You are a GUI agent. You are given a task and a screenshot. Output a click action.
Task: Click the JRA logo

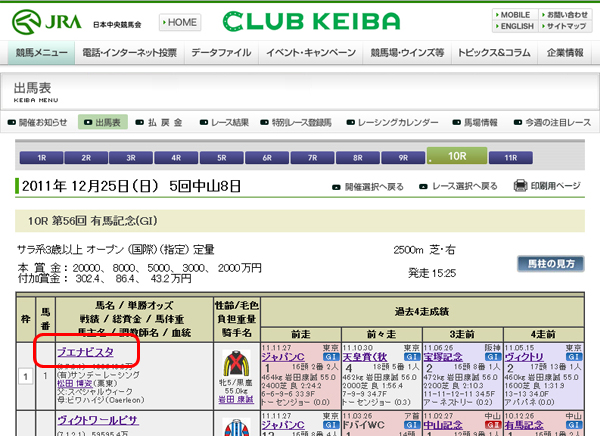point(47,22)
